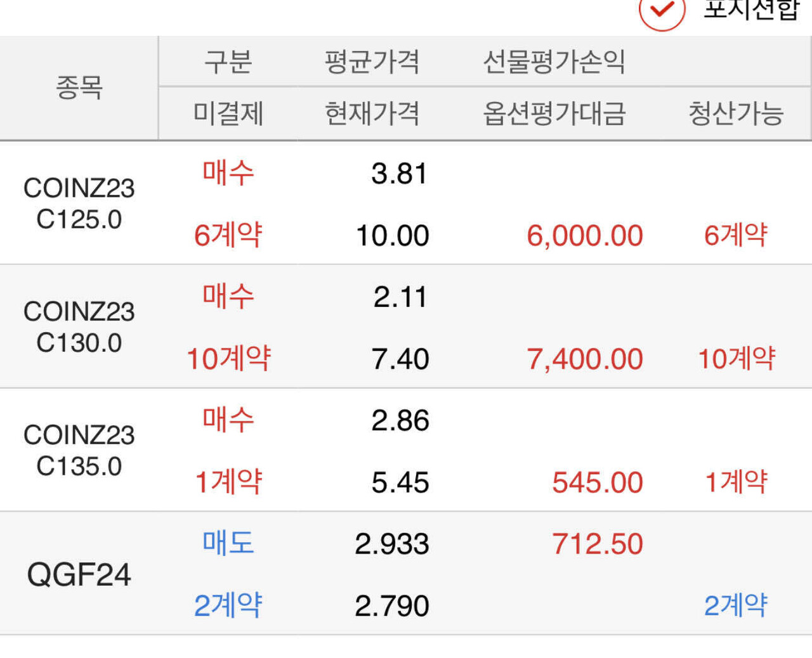Click the 현재가격 column header
812x658 pixels.
(x=372, y=113)
